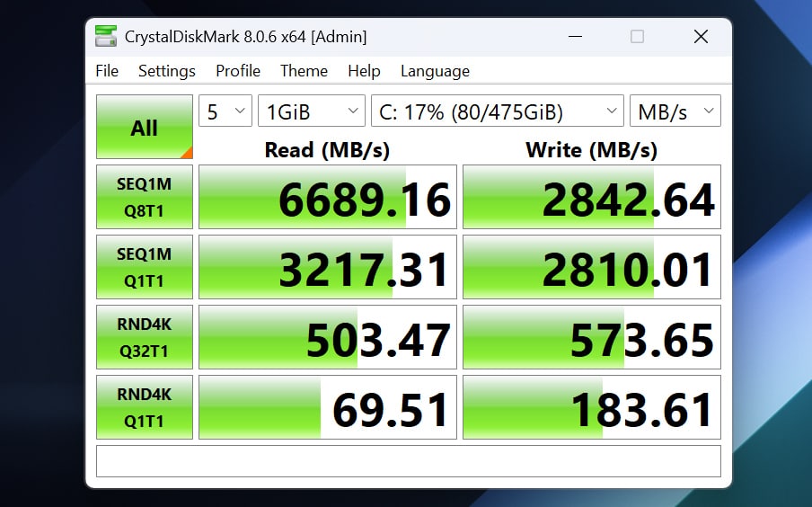Open the MB/s unit dropdown
Image resolution: width=812 pixels, height=507 pixels.
pyautogui.click(x=675, y=111)
